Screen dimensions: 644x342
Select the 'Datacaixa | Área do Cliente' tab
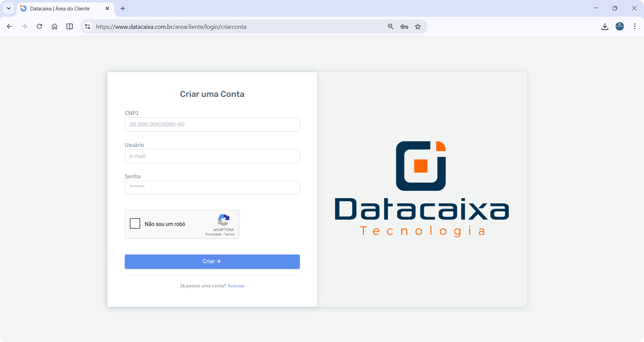60,8
